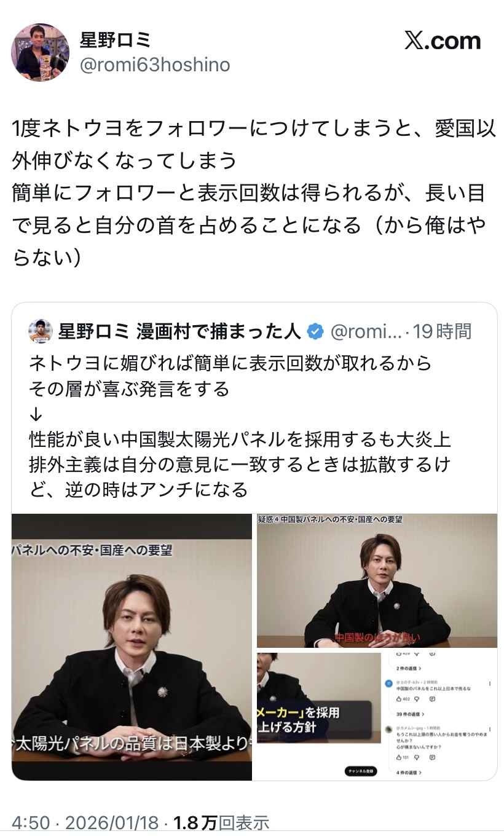This screenshot has width=504, height=839.
Task: Like the comment with 151 likes
Action: point(399,757)
